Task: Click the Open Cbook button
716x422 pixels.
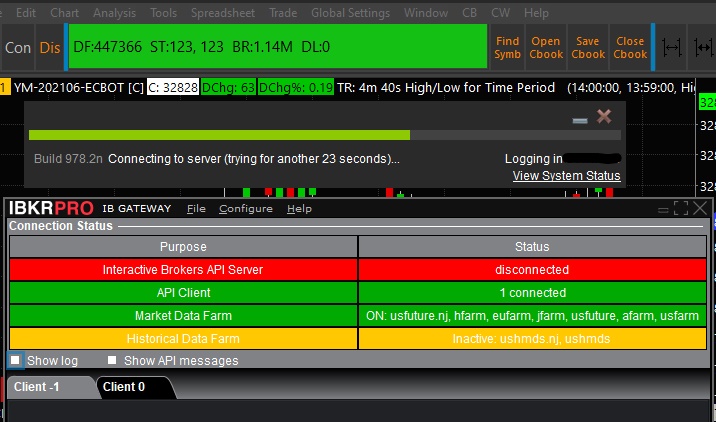Action: [x=546, y=47]
